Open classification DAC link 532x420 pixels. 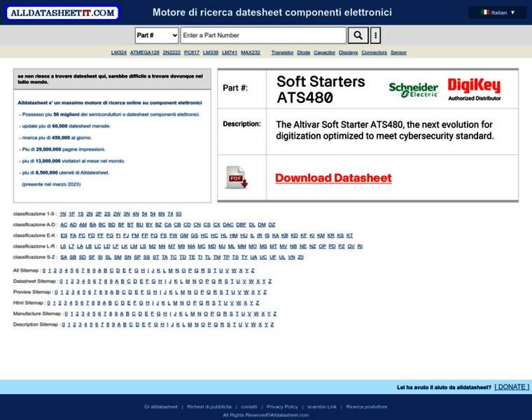228,225
